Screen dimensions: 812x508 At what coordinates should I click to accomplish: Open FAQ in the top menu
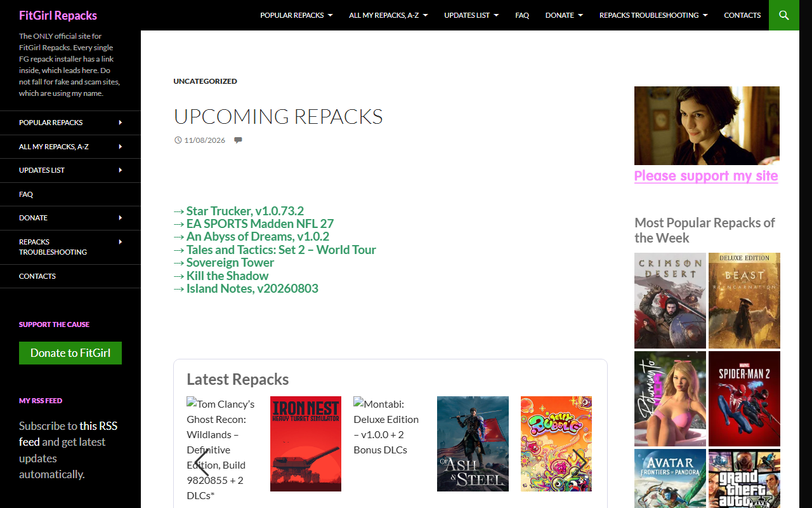click(x=522, y=15)
